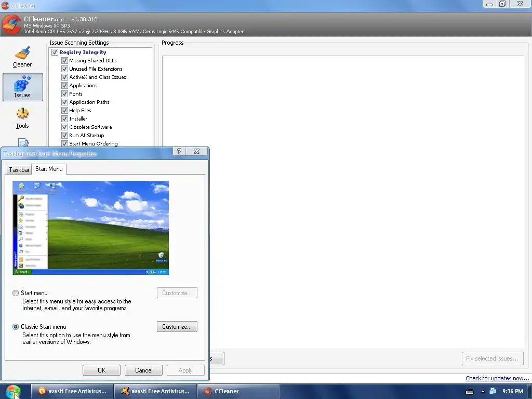This screenshot has width=532, height=399.
Task: Select the Issues section icon
Action: coord(23,87)
